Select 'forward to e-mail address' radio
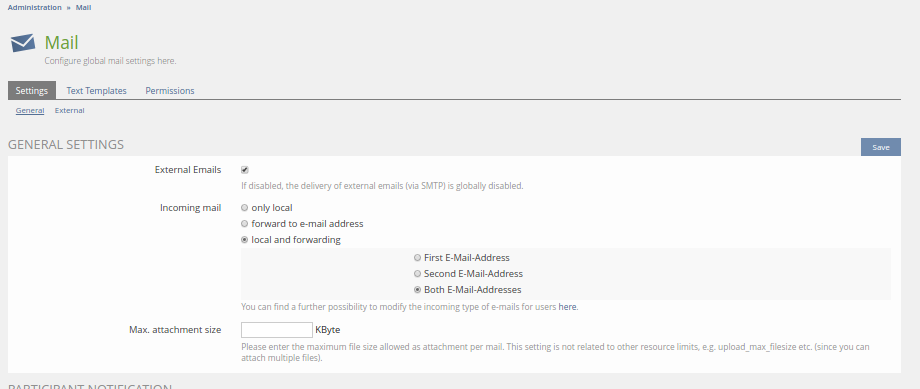920x389 pixels. tap(245, 224)
